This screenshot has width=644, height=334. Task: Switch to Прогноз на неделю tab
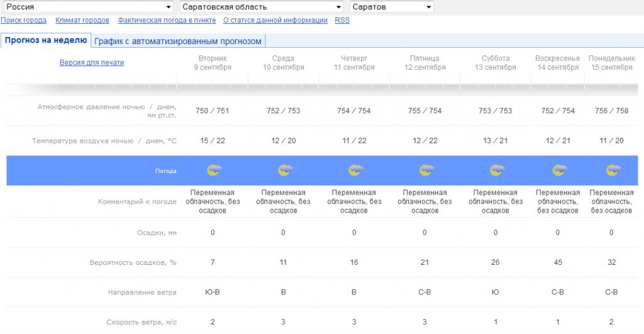point(46,40)
